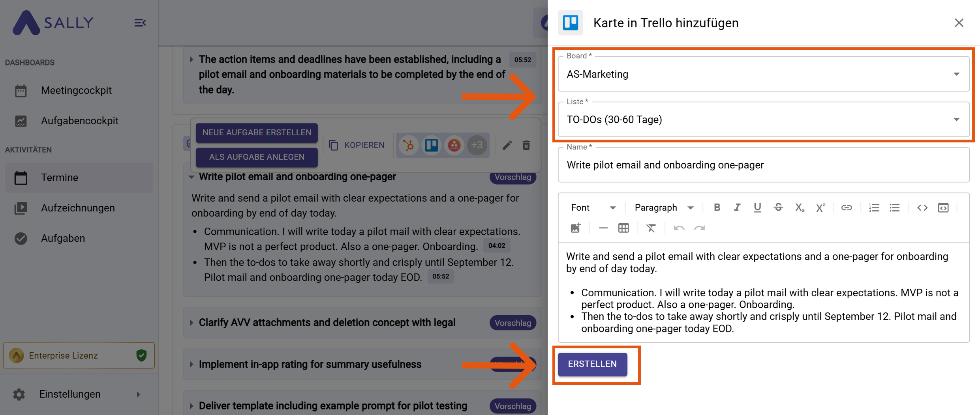The height and width of the screenshot is (415, 980).
Task: Click the pencil edit icon
Action: pyautogui.click(x=507, y=146)
